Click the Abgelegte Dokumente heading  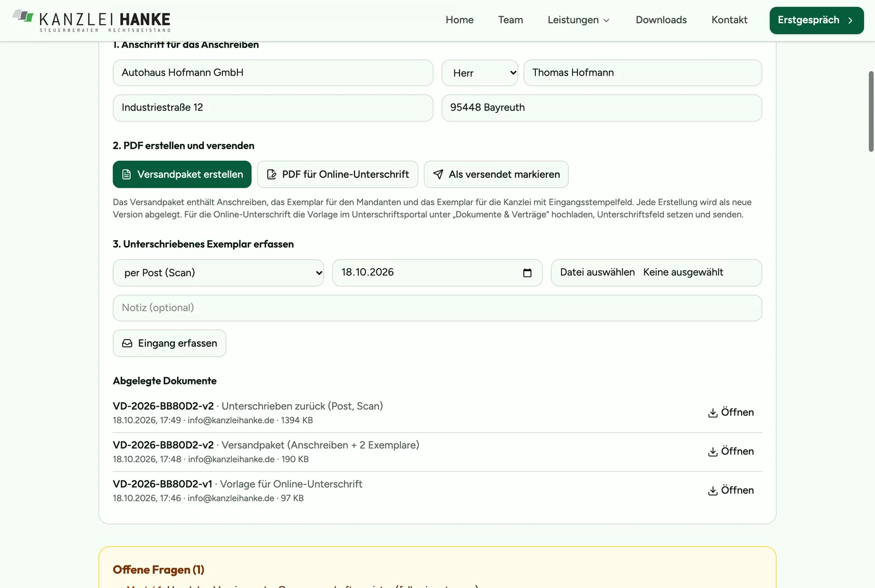click(x=165, y=381)
